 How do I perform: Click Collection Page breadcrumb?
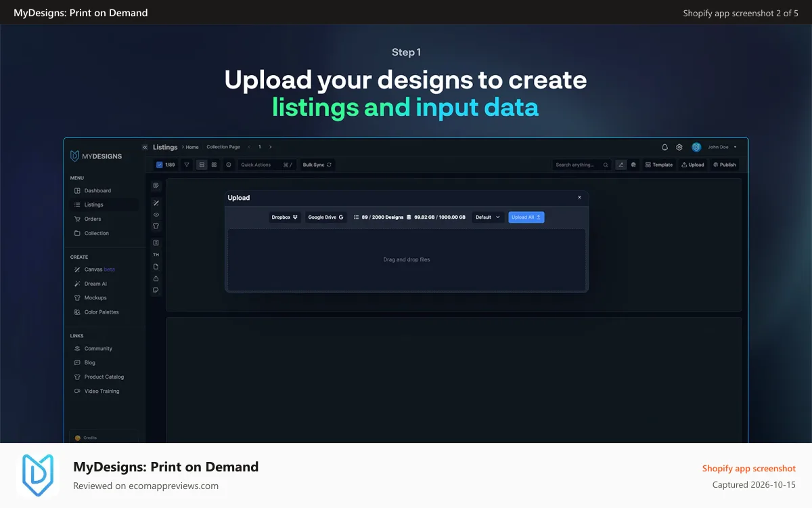[x=223, y=147]
